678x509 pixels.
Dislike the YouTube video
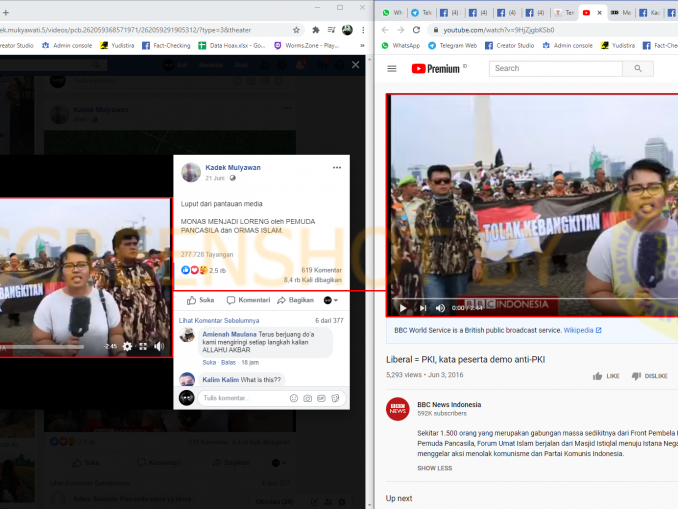pyautogui.click(x=649, y=376)
